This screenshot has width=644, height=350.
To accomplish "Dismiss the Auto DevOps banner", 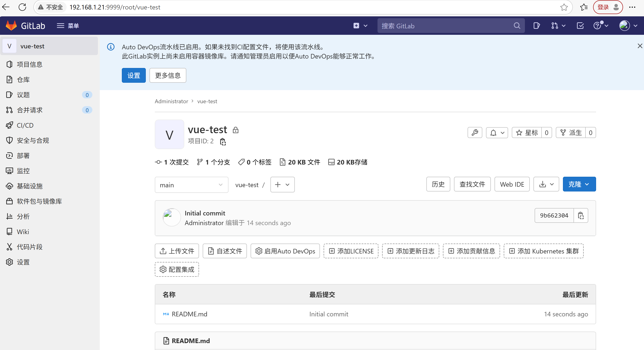I will point(640,46).
